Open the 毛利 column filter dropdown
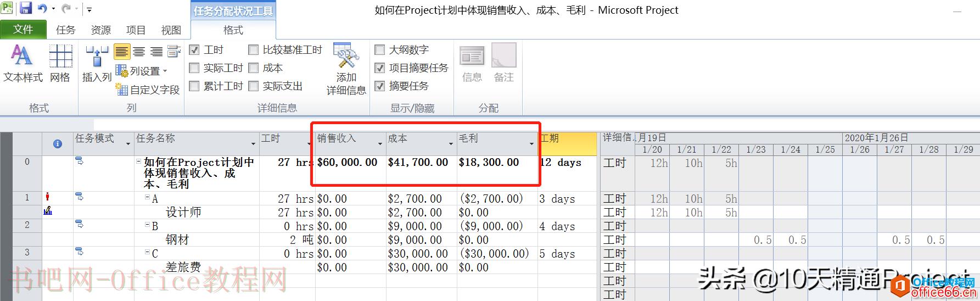Image resolution: width=980 pixels, height=301 pixels. (531, 144)
